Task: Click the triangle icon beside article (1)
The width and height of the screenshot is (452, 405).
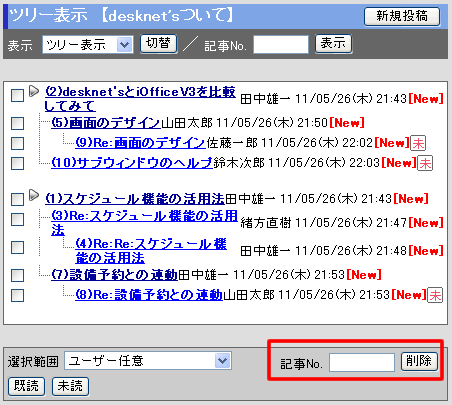Action: click(x=34, y=195)
